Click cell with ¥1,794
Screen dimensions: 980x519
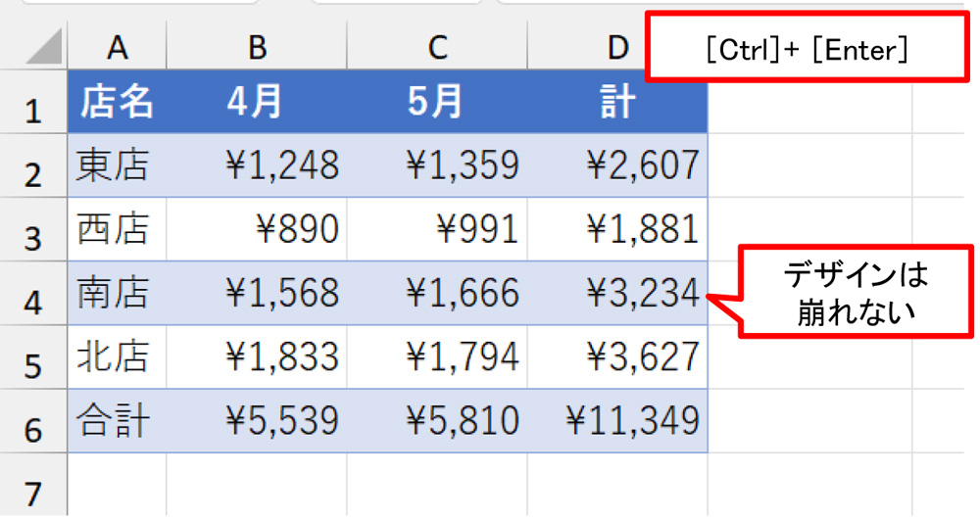pos(437,357)
